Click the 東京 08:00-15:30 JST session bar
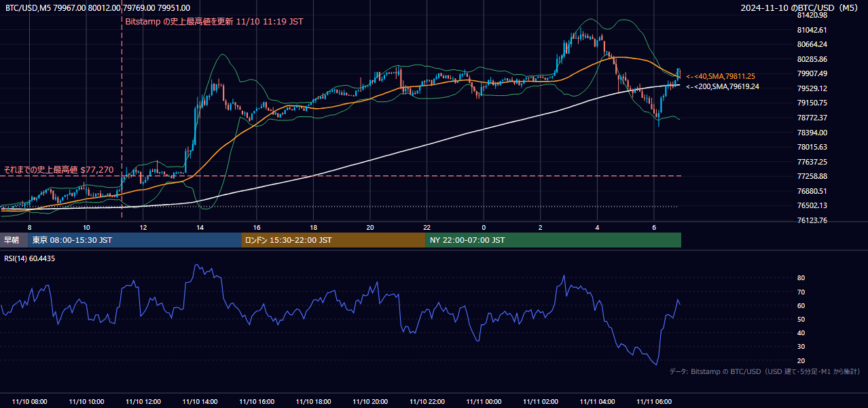The height and width of the screenshot is (408, 868). 134,240
